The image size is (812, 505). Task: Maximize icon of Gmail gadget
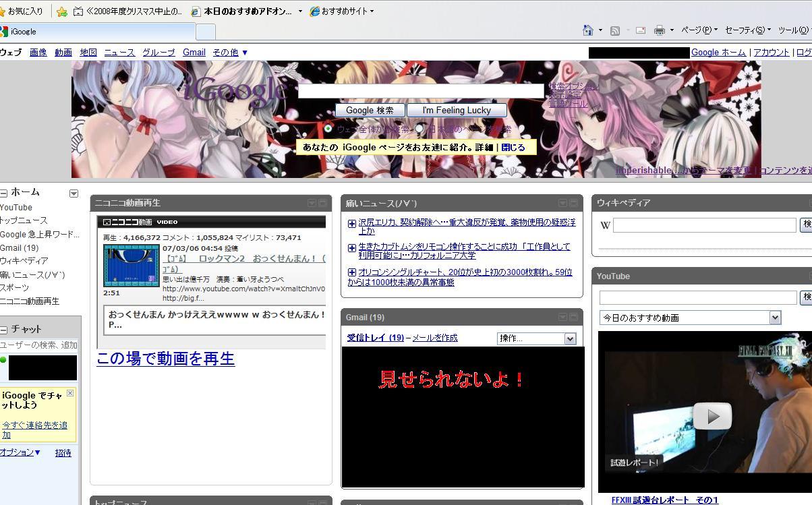point(573,317)
